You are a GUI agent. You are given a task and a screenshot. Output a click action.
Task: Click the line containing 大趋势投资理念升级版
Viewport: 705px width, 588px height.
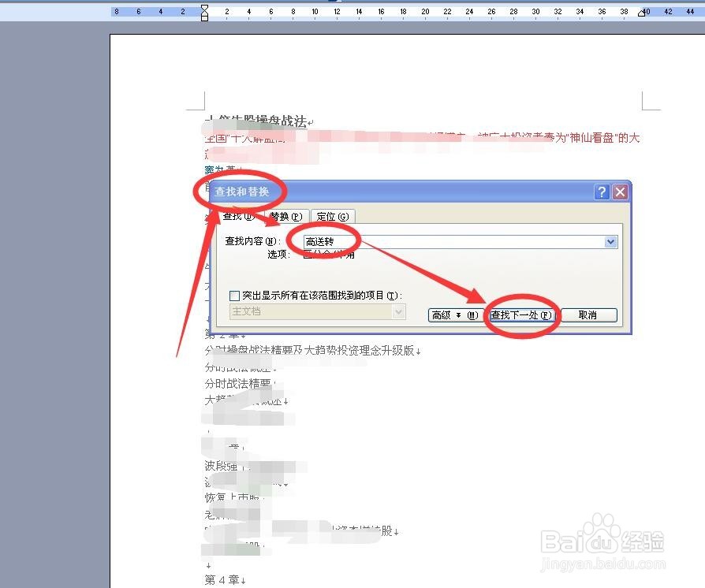pyautogui.click(x=312, y=351)
